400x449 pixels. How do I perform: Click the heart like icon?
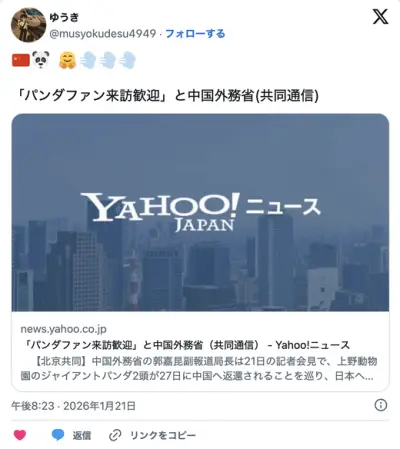click(20, 435)
